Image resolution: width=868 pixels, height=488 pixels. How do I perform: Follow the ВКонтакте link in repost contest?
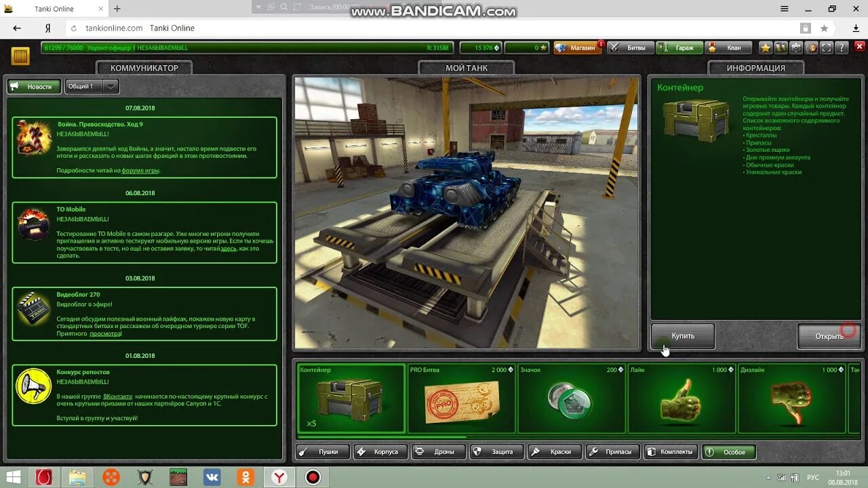[x=118, y=396]
